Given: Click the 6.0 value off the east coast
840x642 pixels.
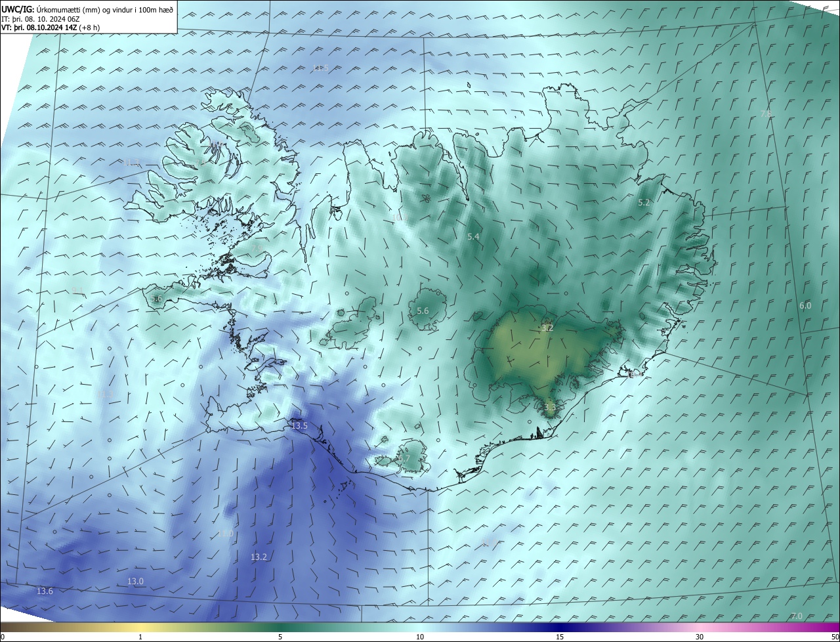Looking at the screenshot, I should point(805,306).
